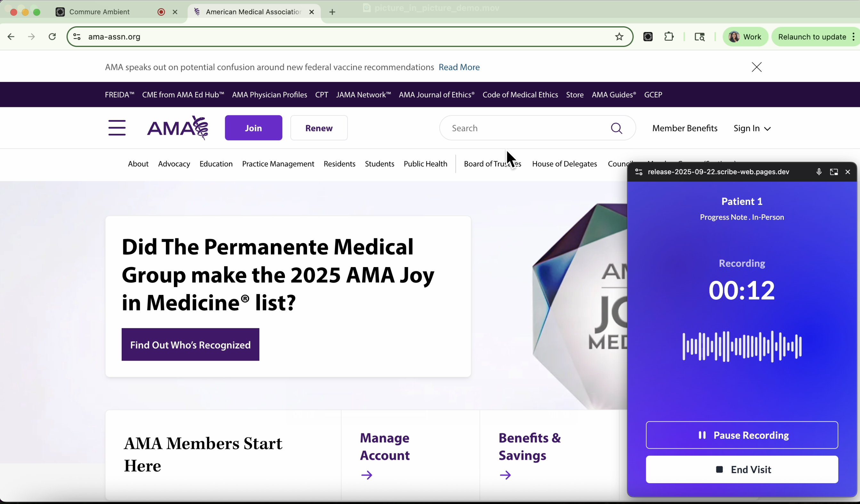The image size is (860, 504).
Task: Expand the Sign In dropdown
Action: click(752, 128)
